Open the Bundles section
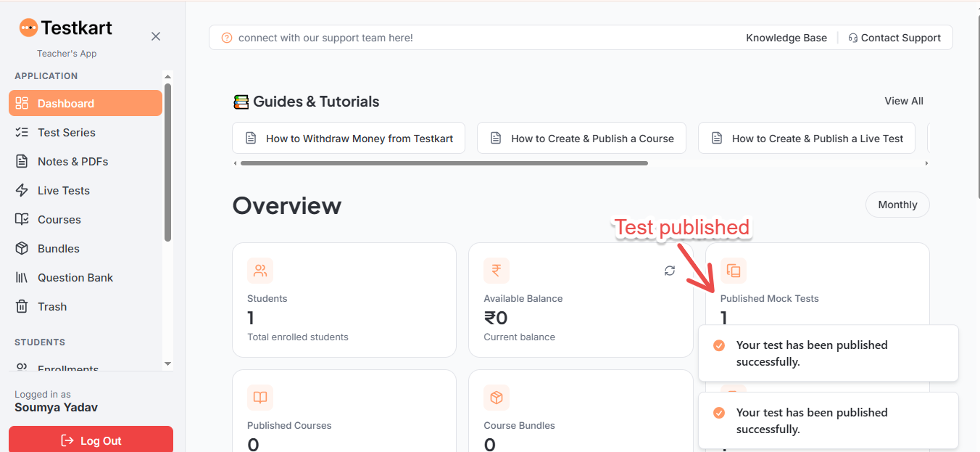The height and width of the screenshot is (452, 980). click(x=86, y=248)
